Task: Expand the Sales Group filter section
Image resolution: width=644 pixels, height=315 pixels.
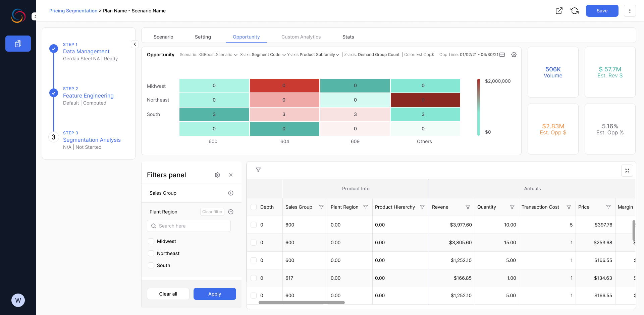Action: coord(231,193)
